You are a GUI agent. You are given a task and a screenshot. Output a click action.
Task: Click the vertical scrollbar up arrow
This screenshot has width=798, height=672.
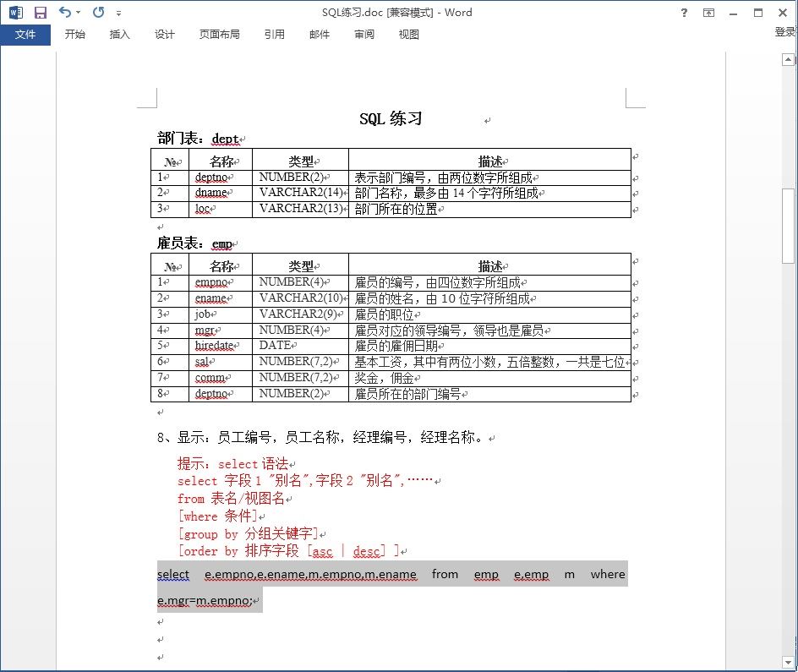[x=788, y=59]
